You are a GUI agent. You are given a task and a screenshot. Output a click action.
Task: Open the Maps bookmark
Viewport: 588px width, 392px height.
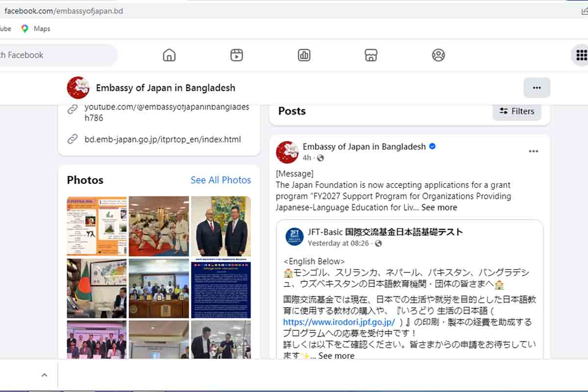tap(35, 28)
